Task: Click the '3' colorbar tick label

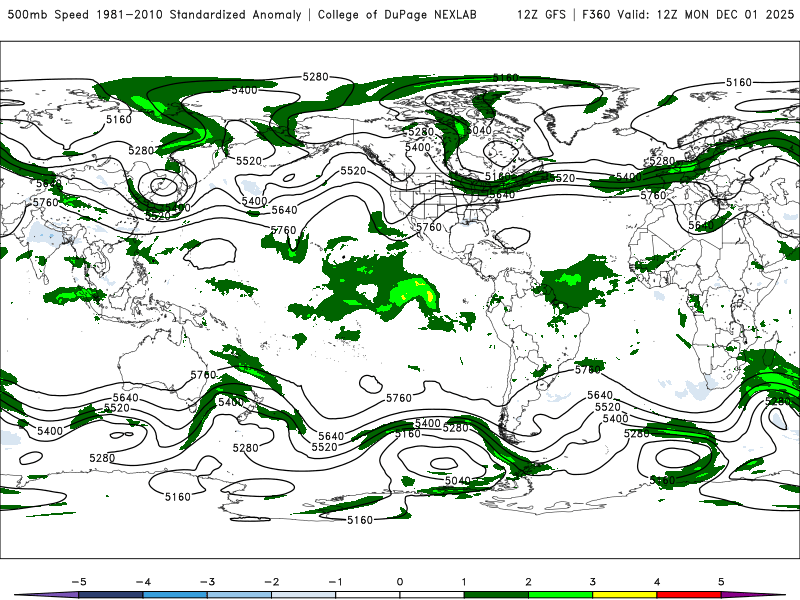Action: click(x=593, y=582)
